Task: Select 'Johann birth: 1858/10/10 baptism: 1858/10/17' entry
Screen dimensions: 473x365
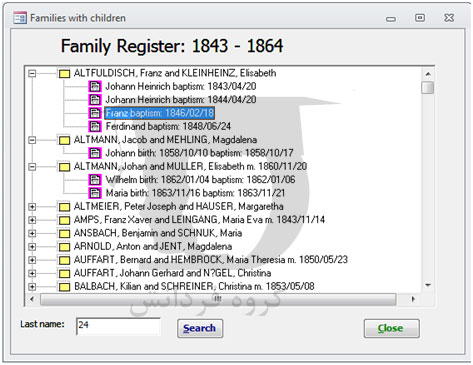Action: click(x=199, y=153)
